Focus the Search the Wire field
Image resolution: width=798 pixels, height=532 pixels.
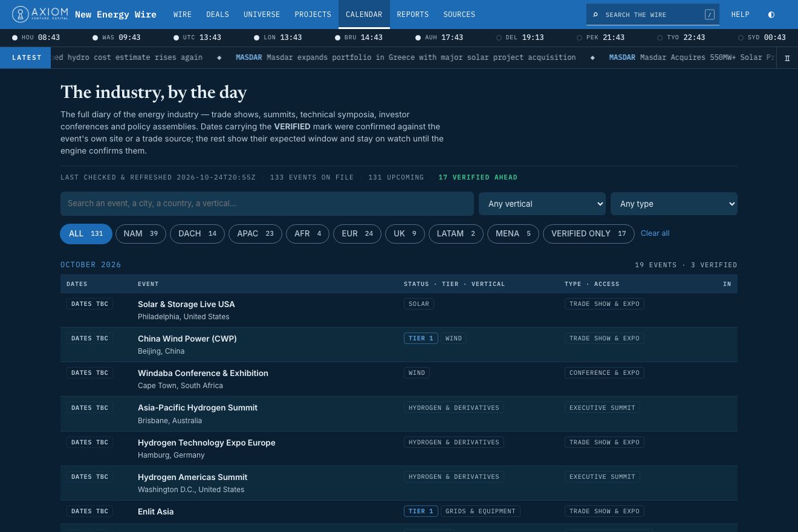pyautogui.click(x=652, y=15)
